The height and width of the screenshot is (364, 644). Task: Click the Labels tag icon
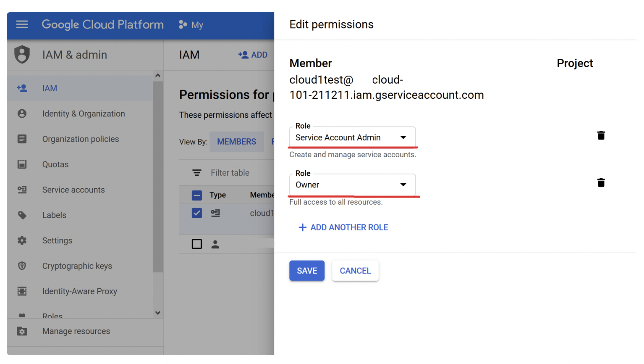22,215
